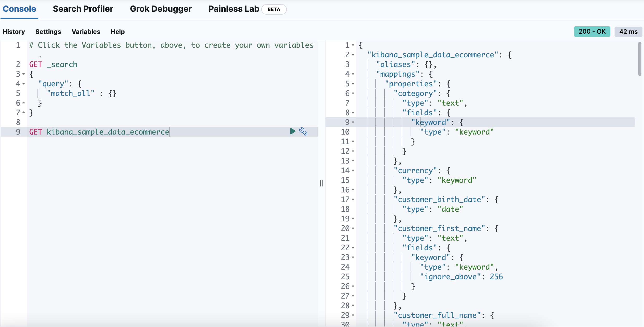
Task: Click the BETA badge next to Painless Lab
Action: pyautogui.click(x=274, y=9)
